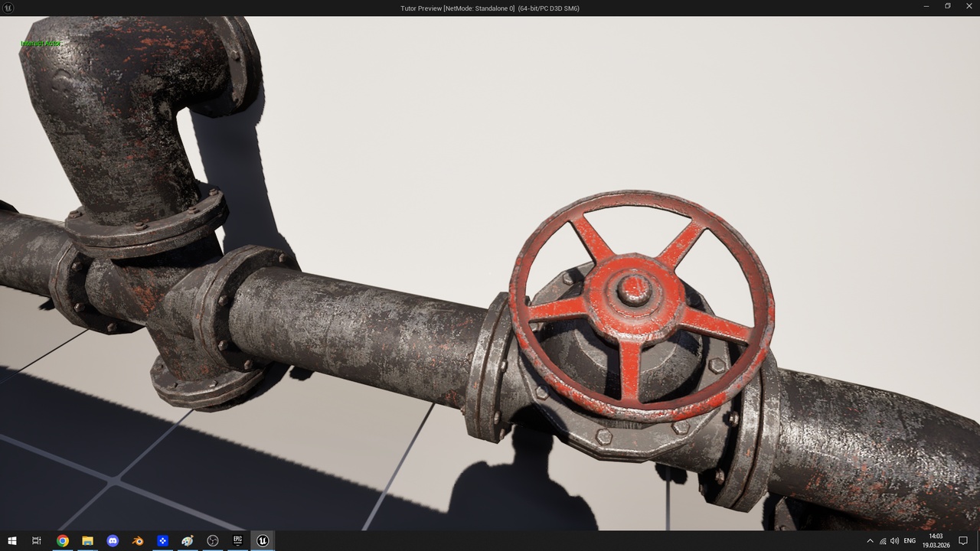
Task: Open the Windows Start menu
Action: pos(12,540)
